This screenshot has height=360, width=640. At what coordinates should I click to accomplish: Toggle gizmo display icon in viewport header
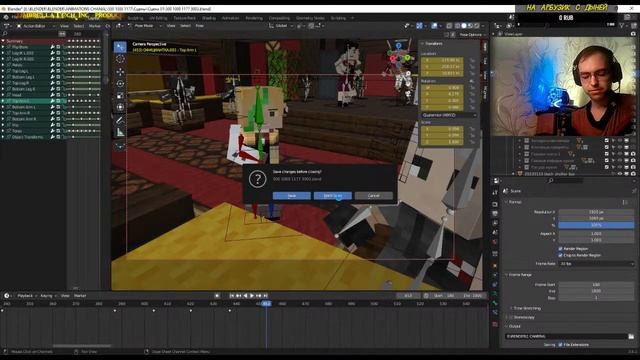pos(419,25)
